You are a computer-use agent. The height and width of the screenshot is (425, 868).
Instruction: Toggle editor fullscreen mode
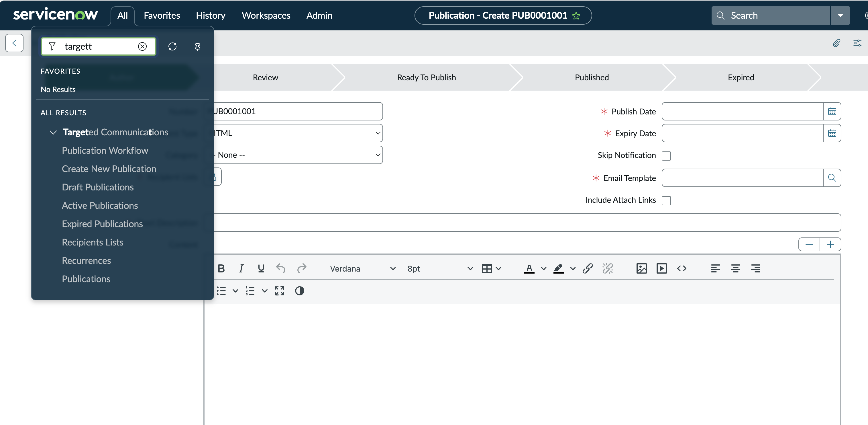(x=280, y=291)
